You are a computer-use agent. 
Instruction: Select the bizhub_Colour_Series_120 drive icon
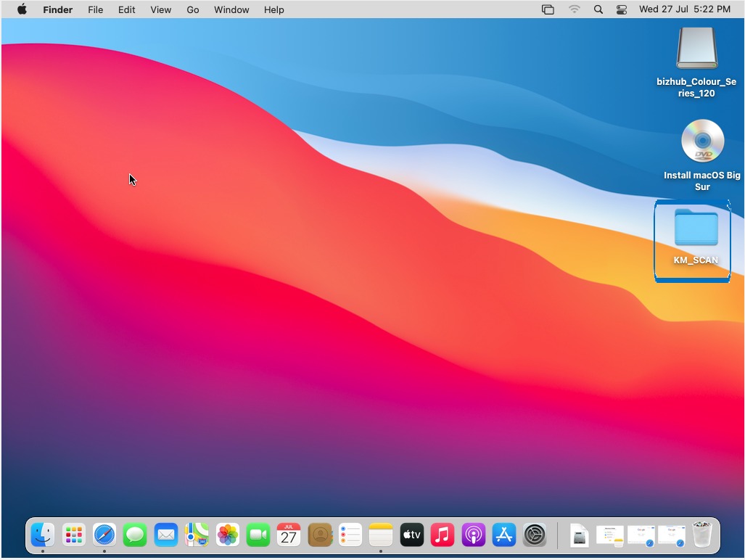click(696, 48)
